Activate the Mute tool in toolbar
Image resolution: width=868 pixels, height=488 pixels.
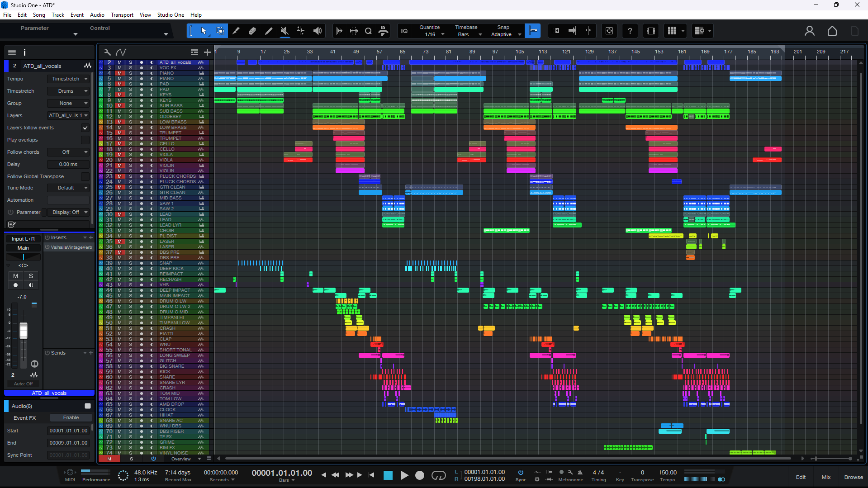[285, 31]
